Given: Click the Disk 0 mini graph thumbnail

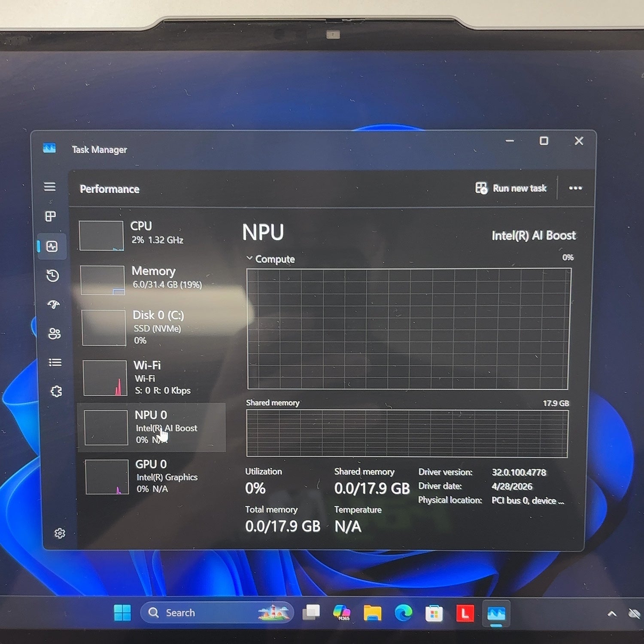Looking at the screenshot, I should pyautogui.click(x=103, y=328).
